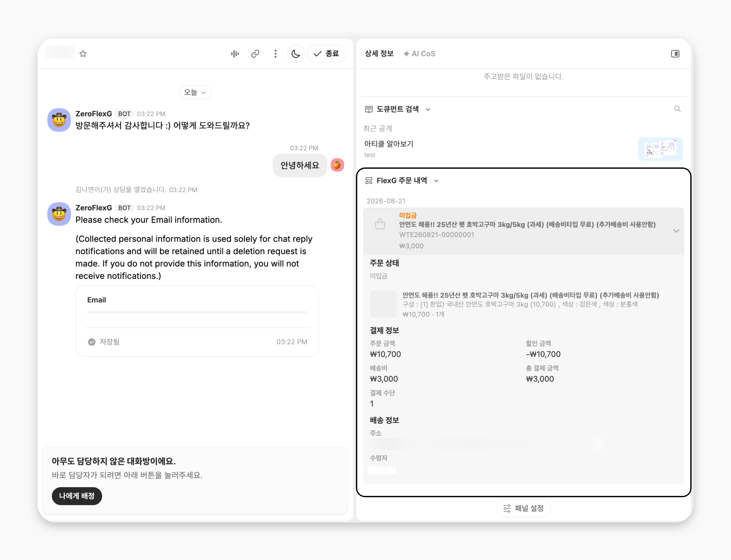Open the audio waveform icon in chat header
The image size is (731, 560).
(235, 54)
